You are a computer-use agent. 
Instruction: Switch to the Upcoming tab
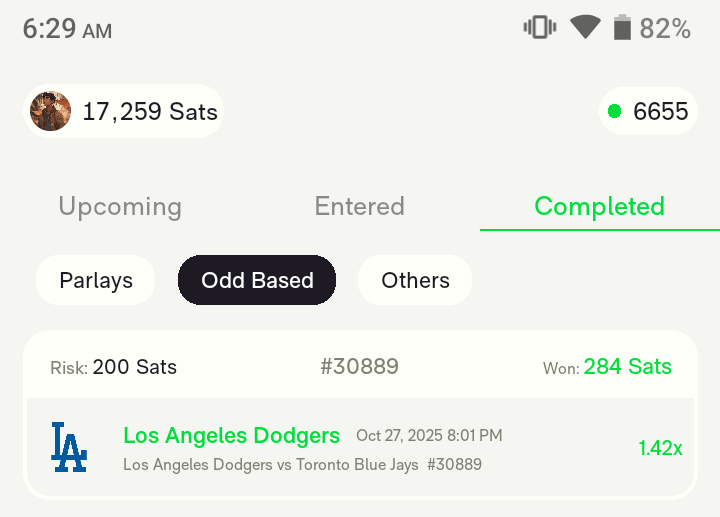pyautogui.click(x=120, y=206)
